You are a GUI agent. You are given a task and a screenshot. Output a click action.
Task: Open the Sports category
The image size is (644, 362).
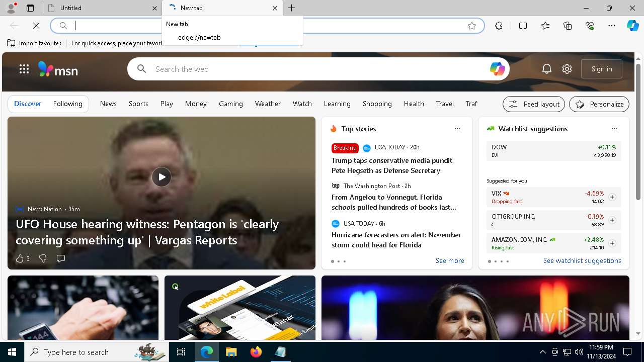point(138,104)
